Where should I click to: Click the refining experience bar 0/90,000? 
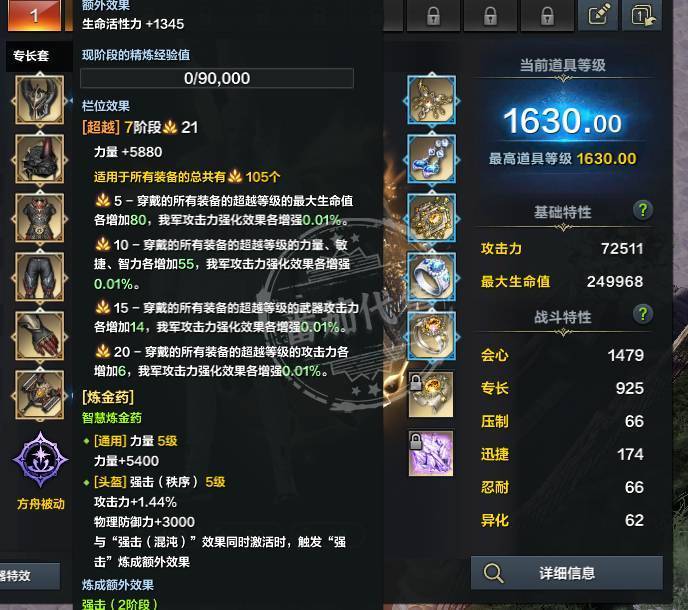tap(217, 78)
